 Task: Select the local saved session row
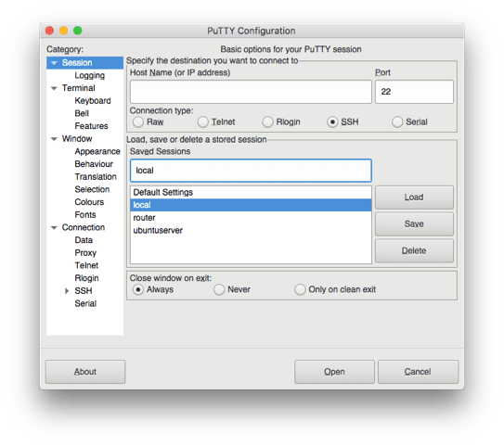251,205
